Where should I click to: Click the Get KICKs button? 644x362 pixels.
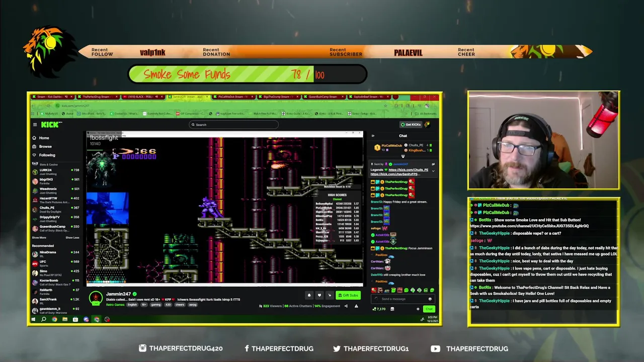click(411, 125)
